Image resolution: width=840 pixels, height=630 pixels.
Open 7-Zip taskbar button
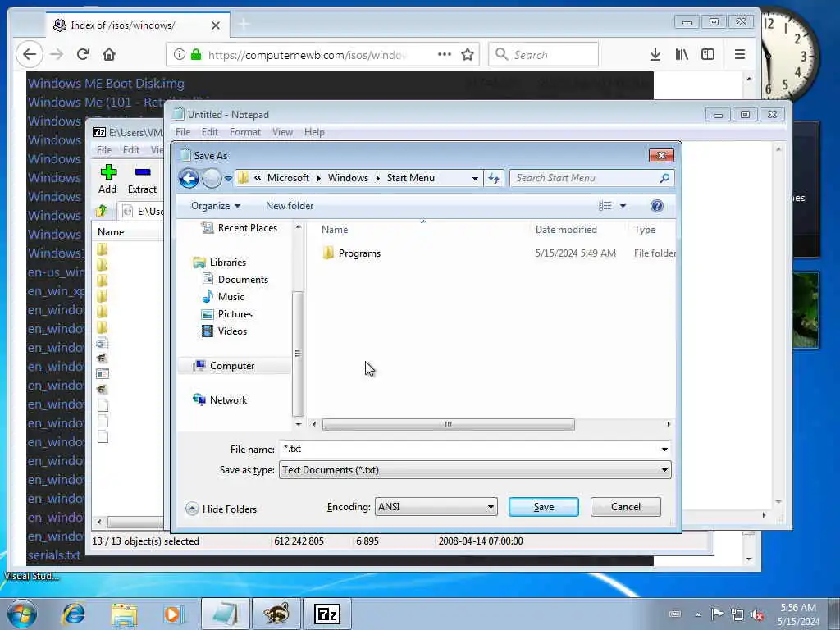click(327, 614)
